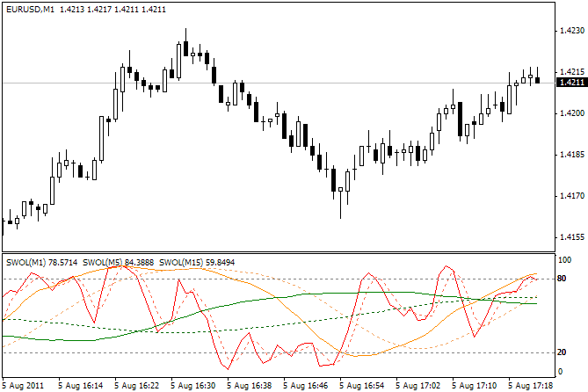Image resolution: width=588 pixels, height=392 pixels.
Task: Click the 20 level on indicator scale
Action: point(563,352)
